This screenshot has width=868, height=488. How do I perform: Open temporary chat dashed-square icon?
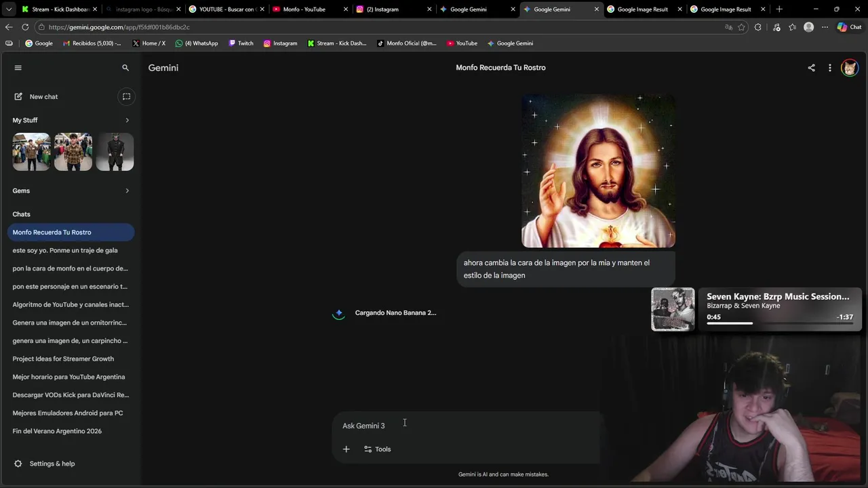coord(126,96)
